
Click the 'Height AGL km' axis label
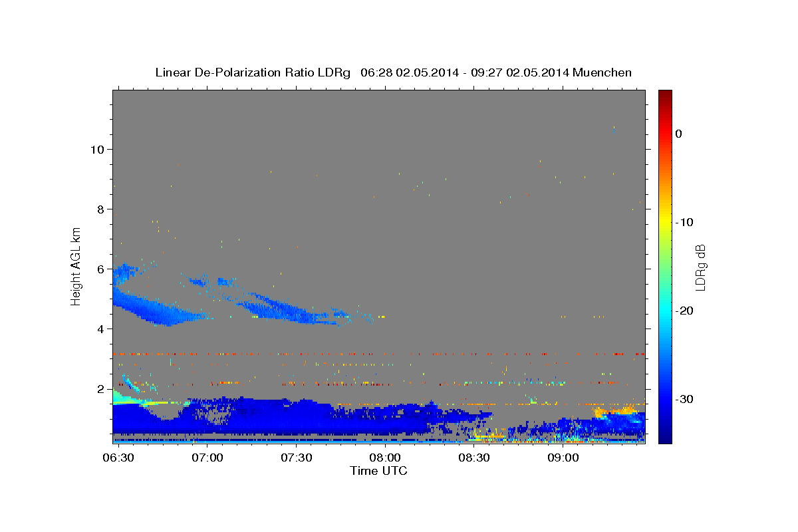coord(76,266)
